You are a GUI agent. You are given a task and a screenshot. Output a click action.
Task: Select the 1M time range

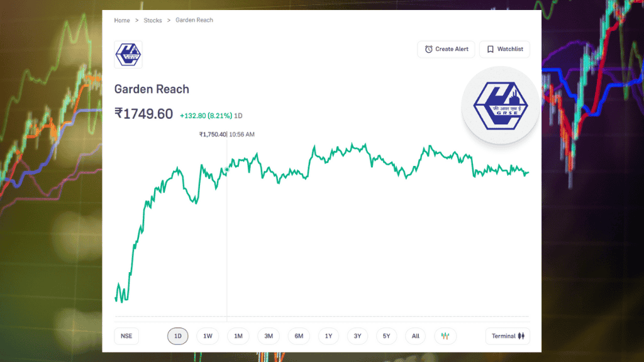click(x=238, y=336)
